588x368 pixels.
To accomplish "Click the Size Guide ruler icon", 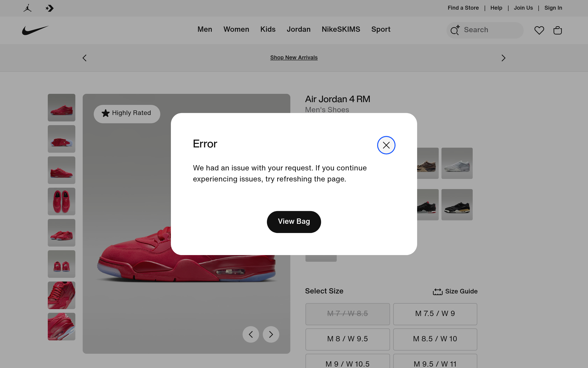I will [x=438, y=291].
